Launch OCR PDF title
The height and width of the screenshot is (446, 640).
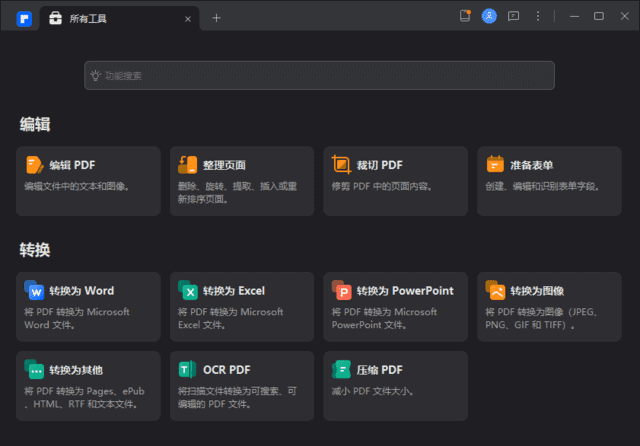pos(227,370)
